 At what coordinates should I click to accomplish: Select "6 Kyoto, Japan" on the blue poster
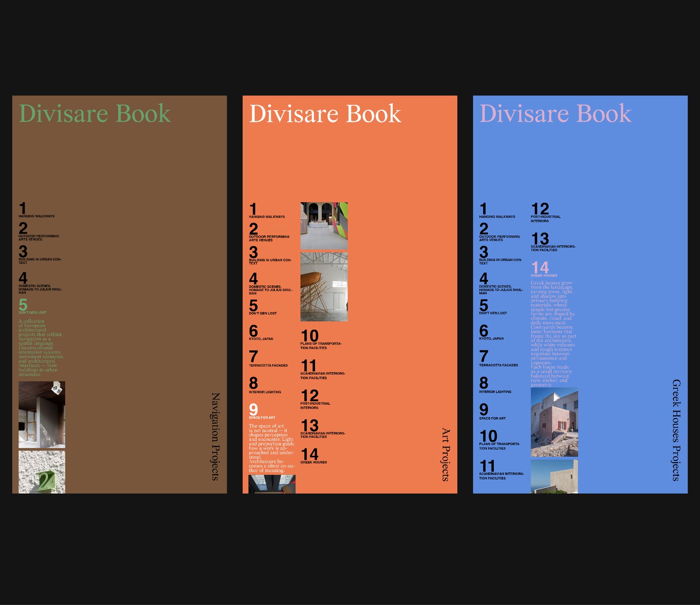[491, 332]
